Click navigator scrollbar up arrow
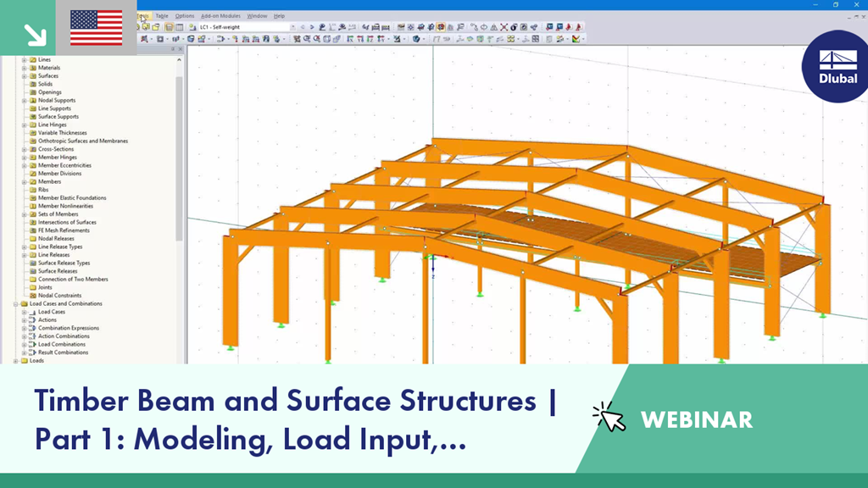The height and width of the screenshot is (488, 868). pyautogui.click(x=179, y=59)
